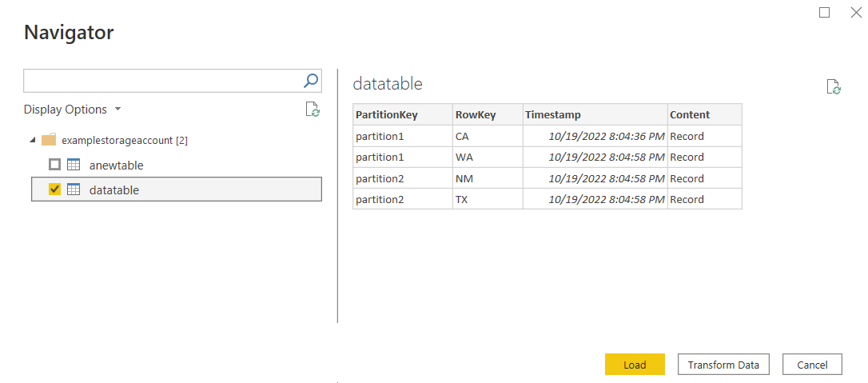Select the anewtable tree item
Viewport: 868px width, 383px height.
point(116,165)
